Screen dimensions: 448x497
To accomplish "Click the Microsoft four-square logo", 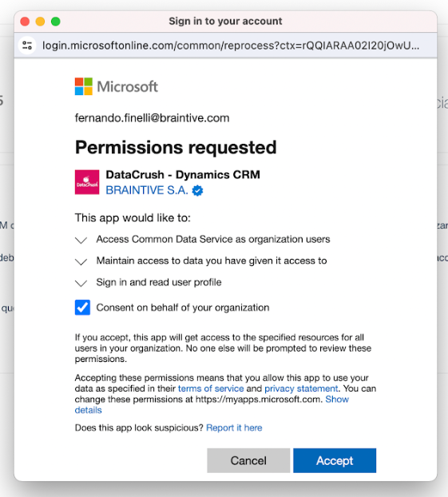I will tap(84, 86).
